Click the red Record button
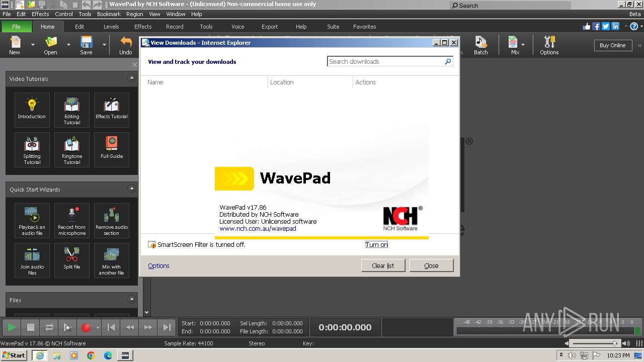This screenshot has height=362, width=644. (x=86, y=327)
